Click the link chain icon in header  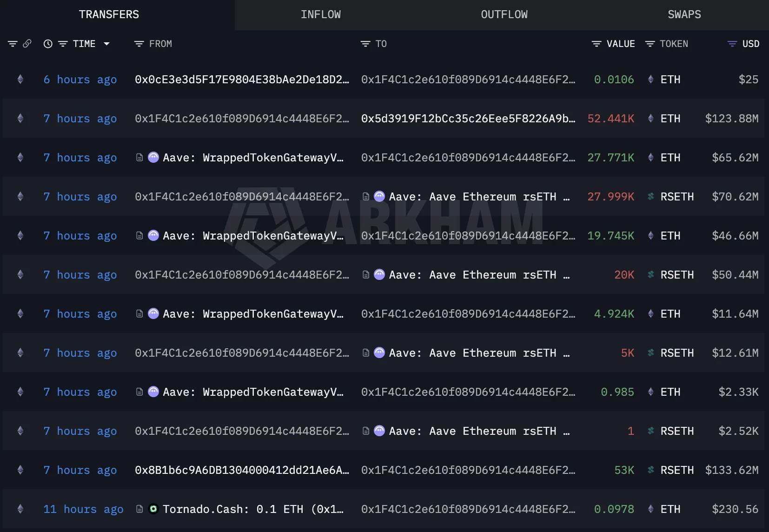(x=27, y=44)
